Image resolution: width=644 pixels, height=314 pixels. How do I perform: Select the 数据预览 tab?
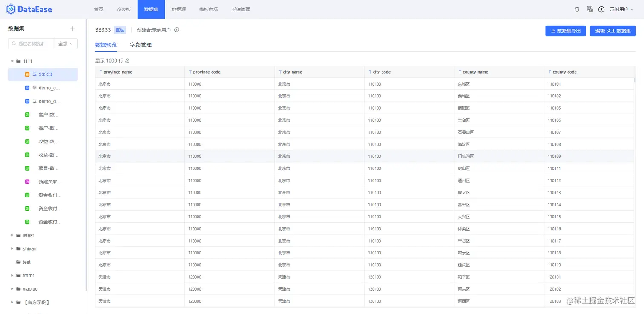[106, 45]
